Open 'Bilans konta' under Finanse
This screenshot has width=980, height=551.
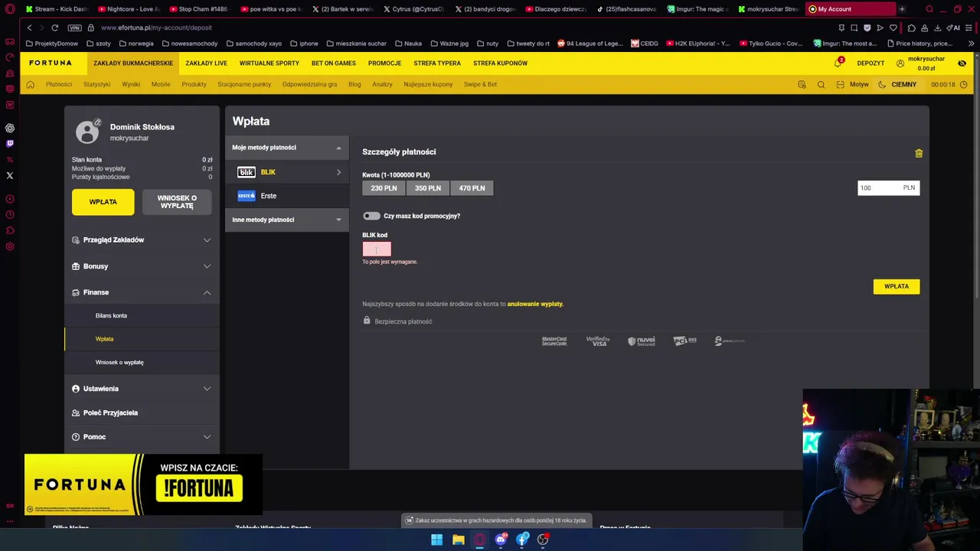pyautogui.click(x=111, y=315)
